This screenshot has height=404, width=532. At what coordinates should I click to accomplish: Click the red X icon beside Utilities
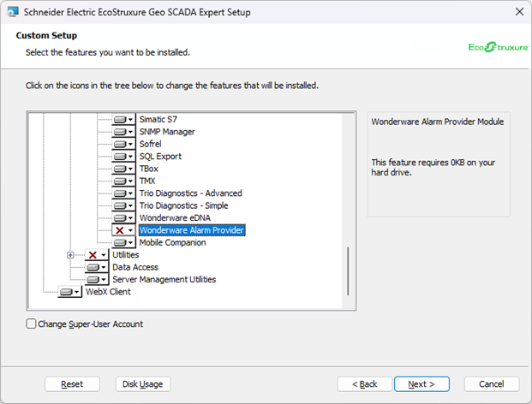[93, 255]
